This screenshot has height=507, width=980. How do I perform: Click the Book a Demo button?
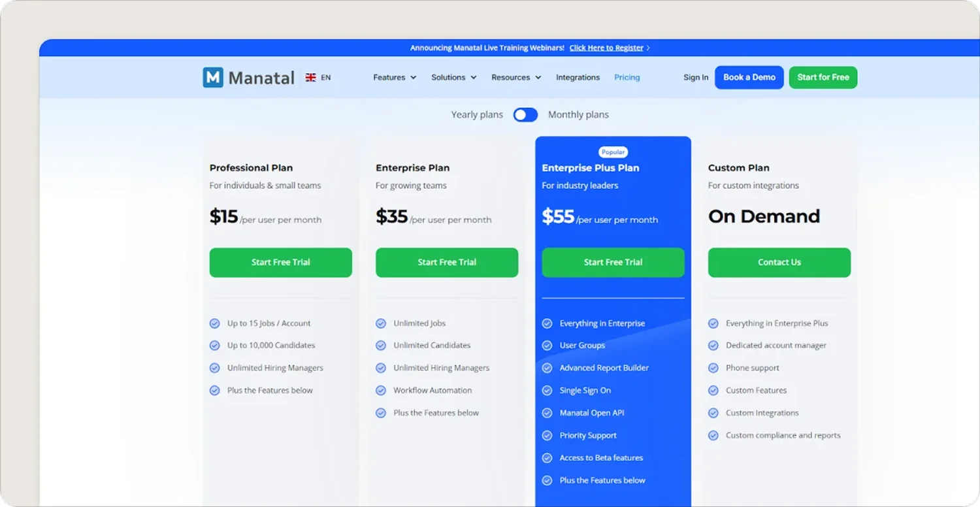click(x=749, y=77)
